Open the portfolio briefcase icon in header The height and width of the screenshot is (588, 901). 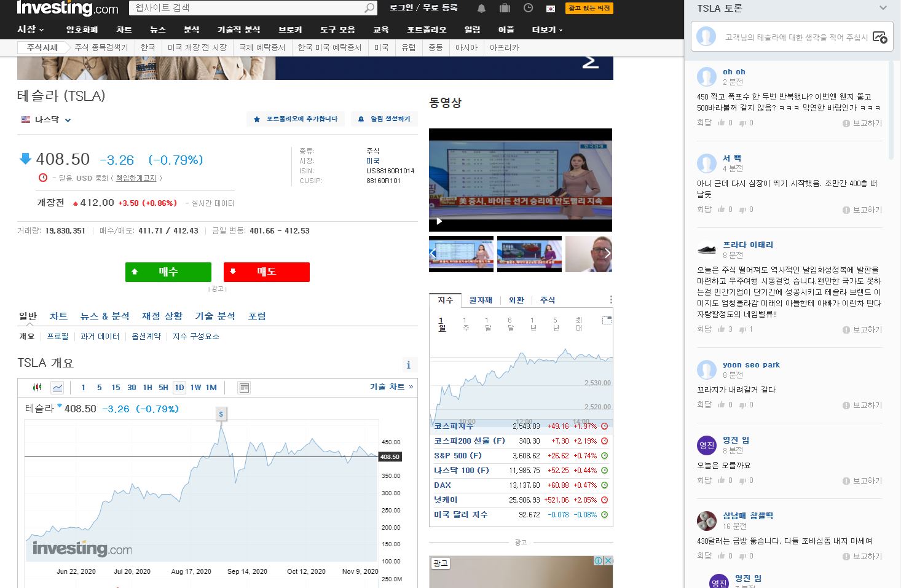coord(505,8)
